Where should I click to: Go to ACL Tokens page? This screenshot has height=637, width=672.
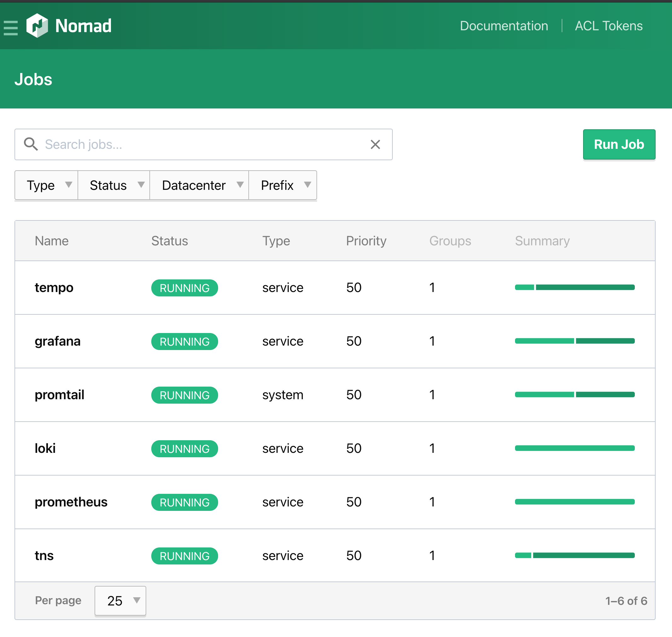(609, 26)
